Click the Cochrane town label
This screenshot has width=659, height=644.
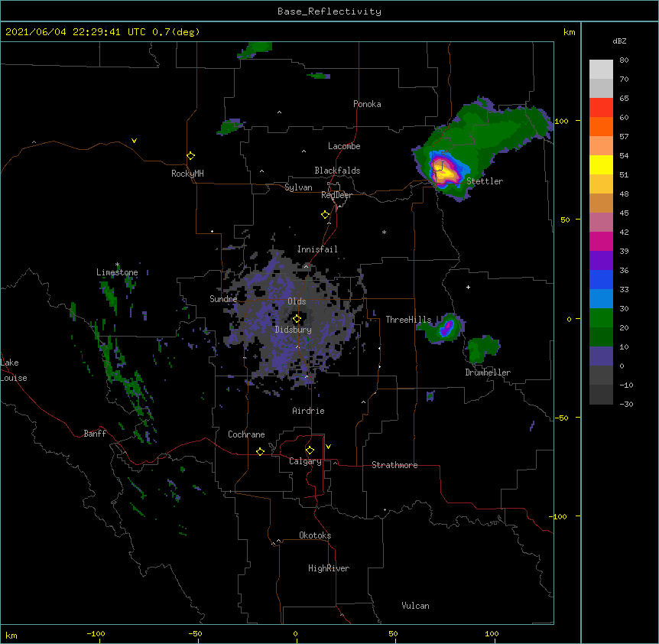tap(246, 434)
